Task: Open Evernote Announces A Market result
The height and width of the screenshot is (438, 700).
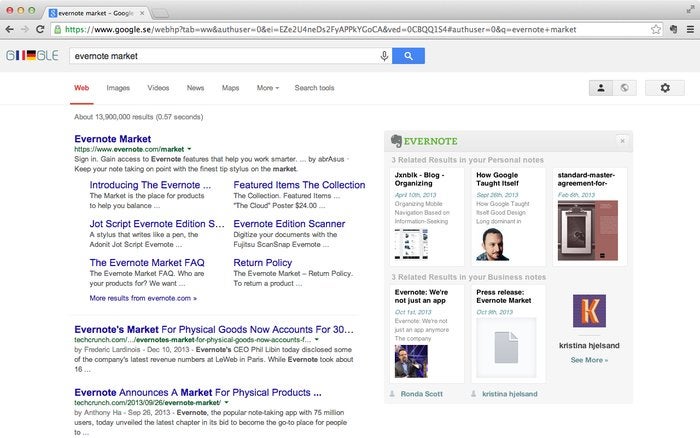Action: [x=198, y=392]
